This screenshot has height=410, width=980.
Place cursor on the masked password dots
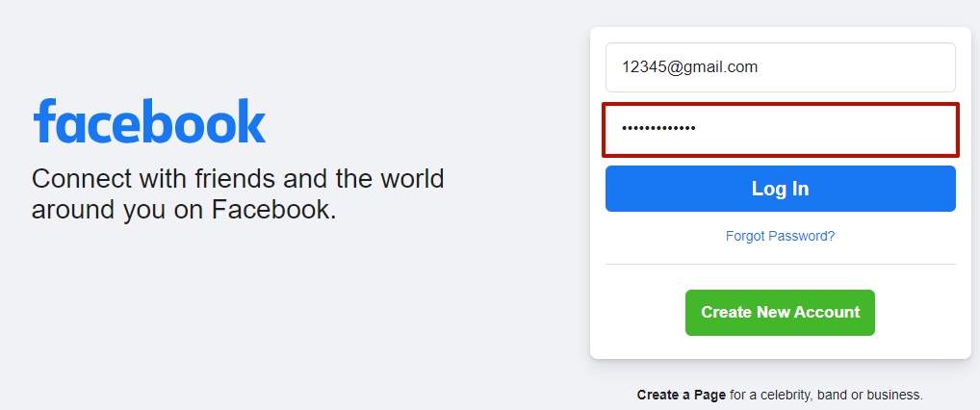point(658,129)
